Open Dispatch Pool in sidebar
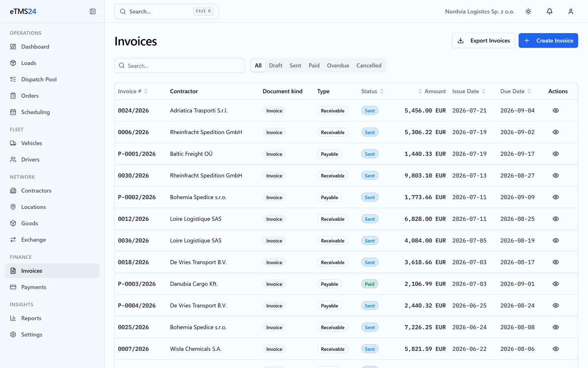The height and width of the screenshot is (368, 588). pos(52,79)
